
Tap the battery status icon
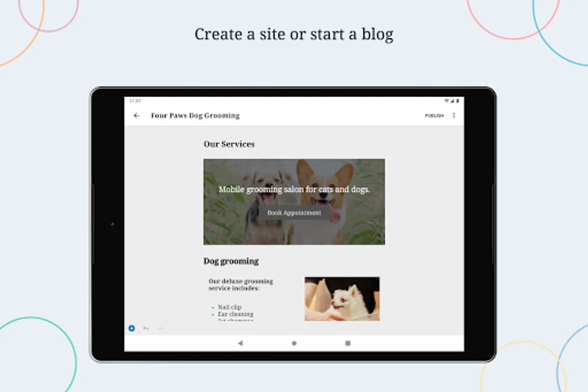(457, 101)
